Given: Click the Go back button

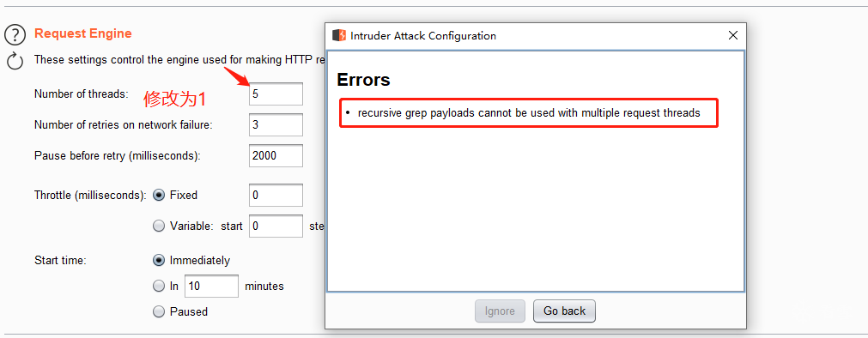Looking at the screenshot, I should tap(564, 311).
